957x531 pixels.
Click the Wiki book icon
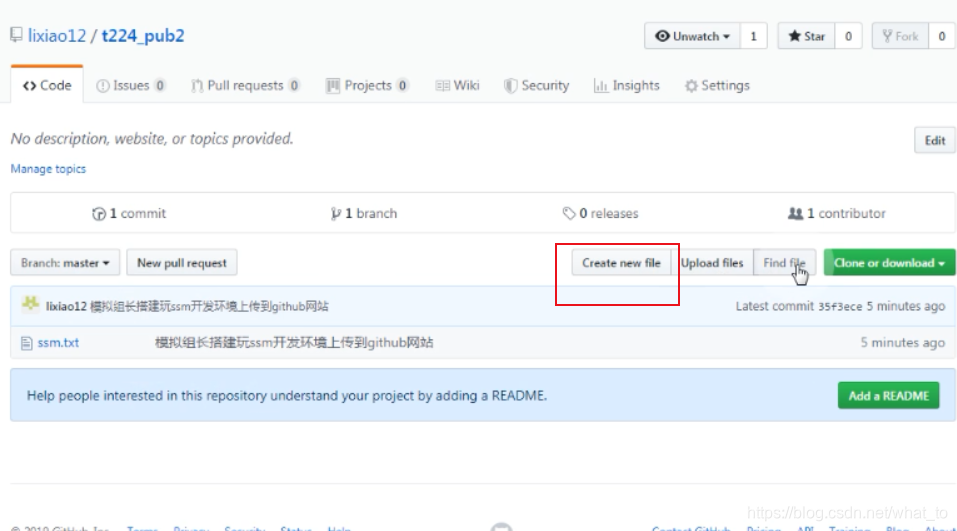442,86
